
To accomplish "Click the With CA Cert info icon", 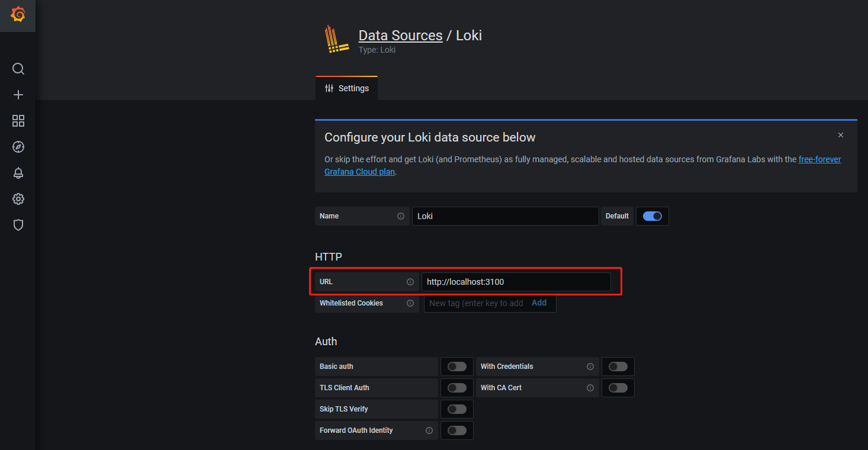I will point(590,388).
